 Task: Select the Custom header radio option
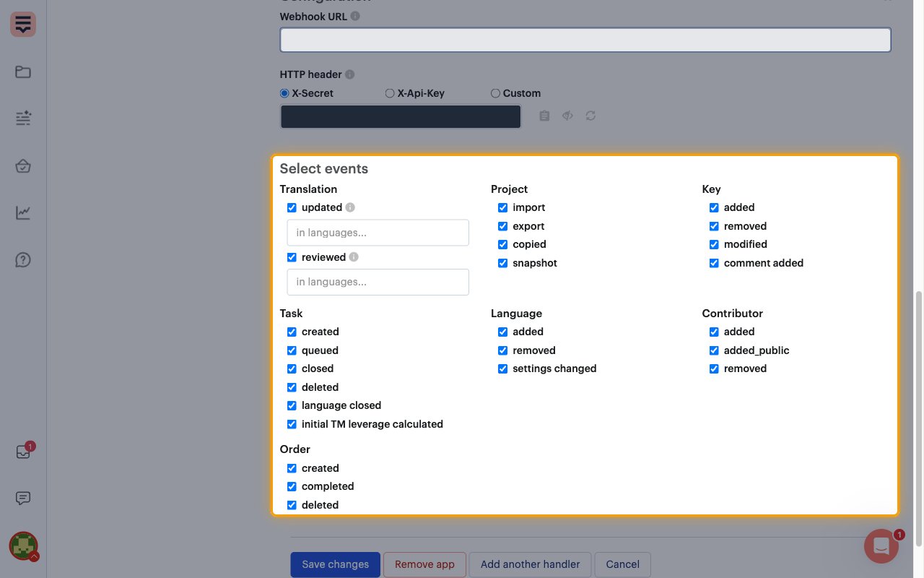[495, 93]
